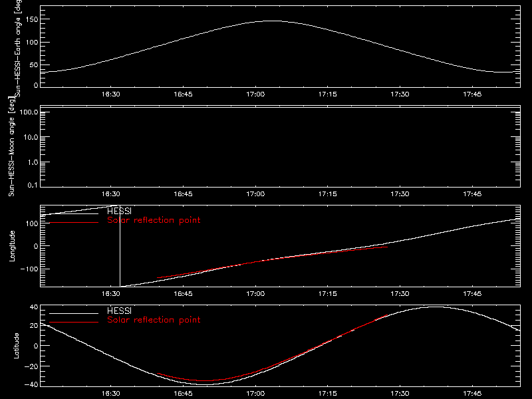This screenshot has height=399, width=532.
Task: Click 16:45 label under Latitude plot
Action: (183, 394)
